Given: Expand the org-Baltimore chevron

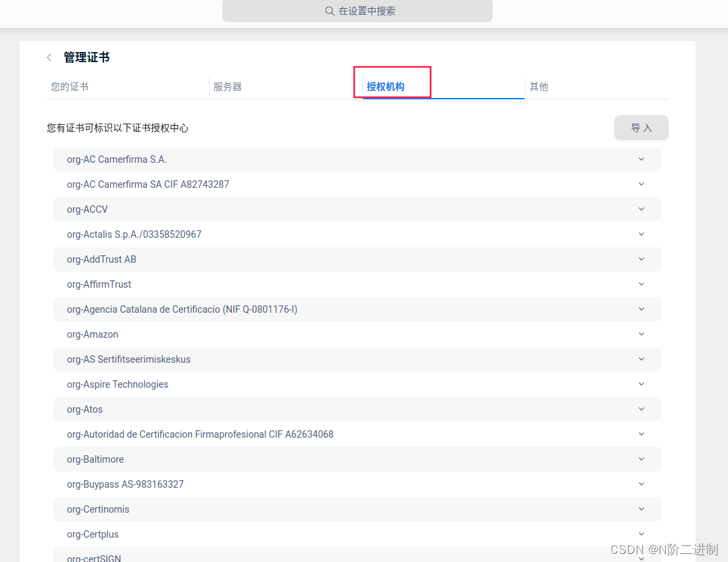Looking at the screenshot, I should [641, 459].
